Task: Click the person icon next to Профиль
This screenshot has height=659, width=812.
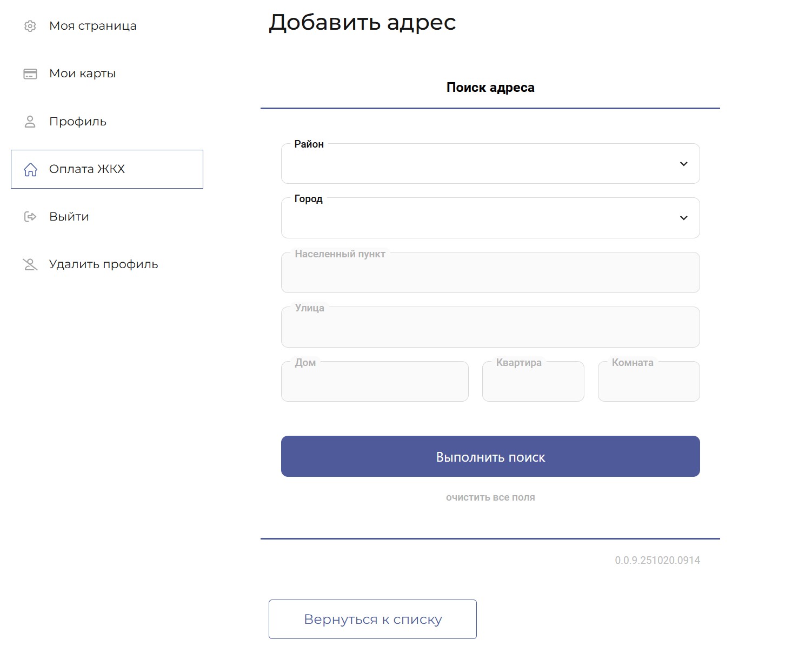Action: (x=30, y=122)
